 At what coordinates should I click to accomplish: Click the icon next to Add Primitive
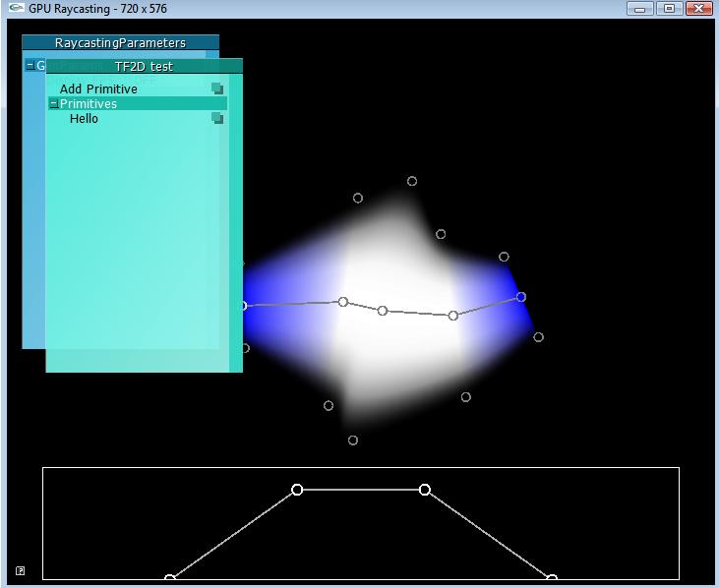pos(217,88)
